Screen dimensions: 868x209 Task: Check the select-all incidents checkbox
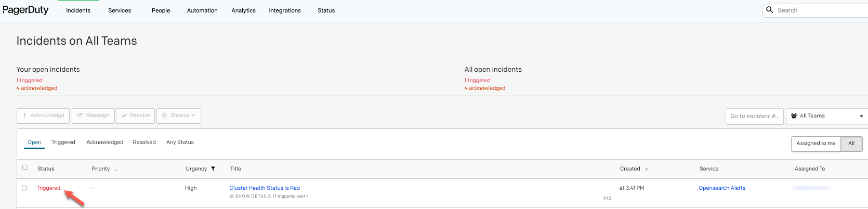click(x=24, y=167)
